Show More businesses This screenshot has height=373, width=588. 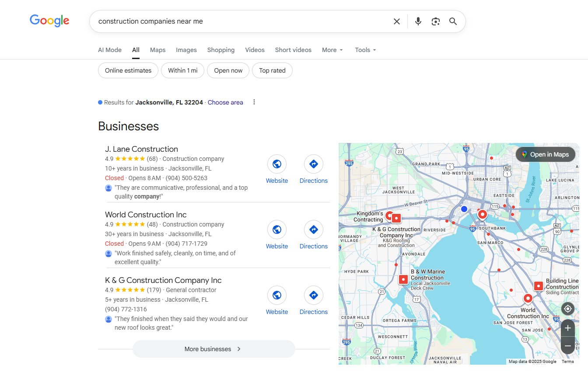[x=213, y=349]
